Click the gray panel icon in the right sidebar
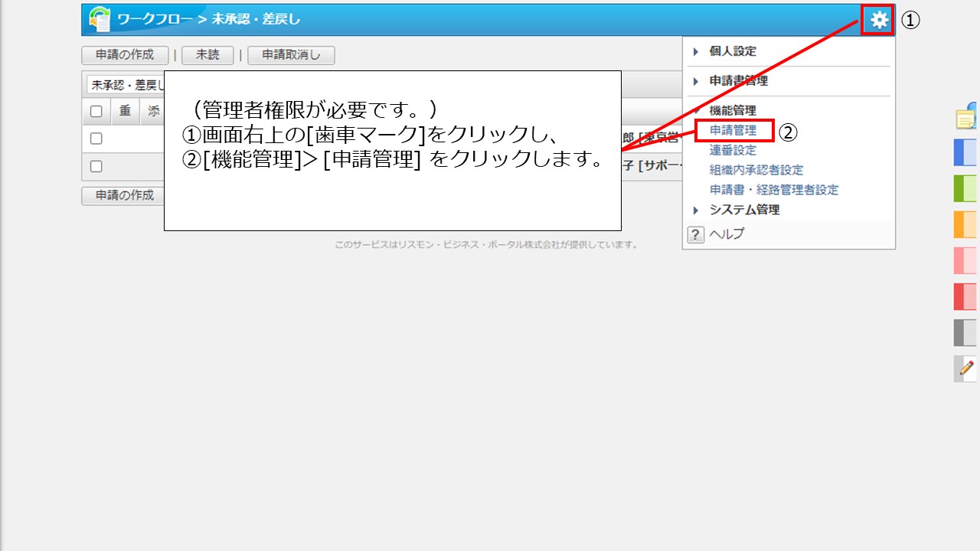Viewport: 980px width, 551px height. tap(965, 332)
